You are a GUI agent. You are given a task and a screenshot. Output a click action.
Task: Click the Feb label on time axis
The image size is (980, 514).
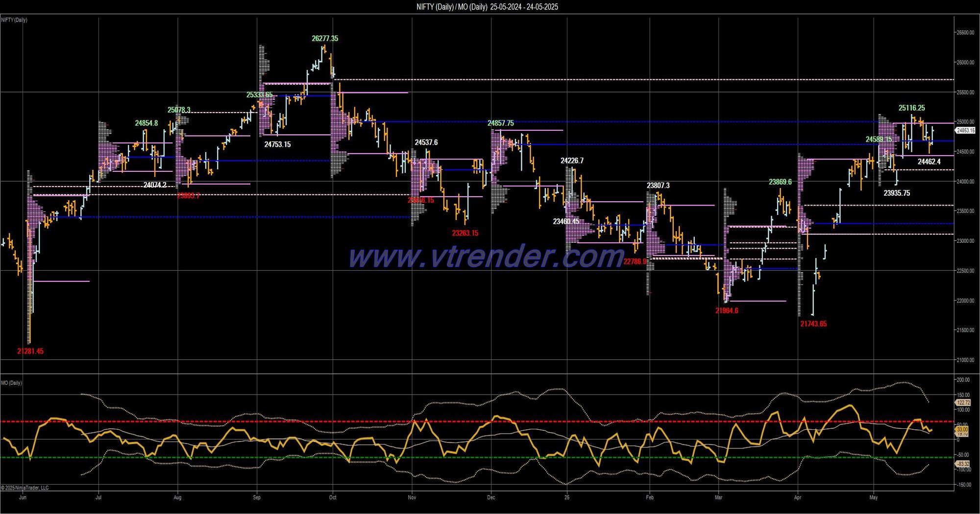pos(650,498)
